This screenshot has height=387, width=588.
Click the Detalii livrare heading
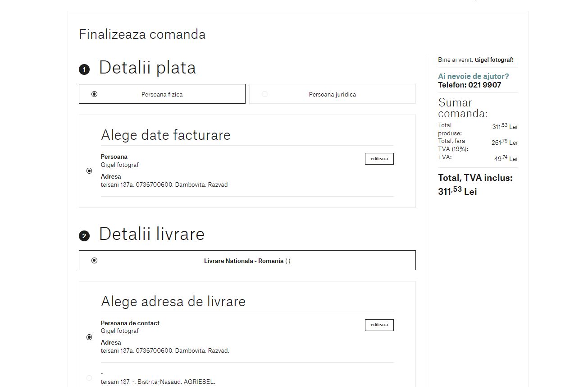pyautogui.click(x=152, y=234)
